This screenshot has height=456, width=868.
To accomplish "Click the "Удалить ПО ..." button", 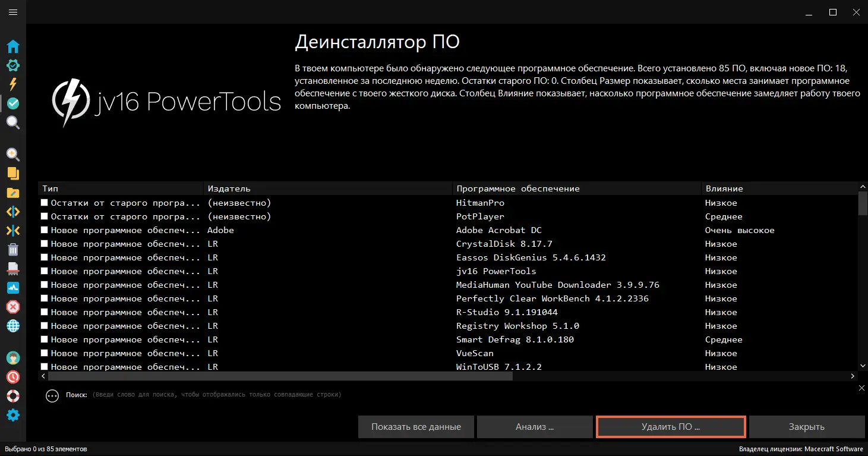I will coord(671,427).
